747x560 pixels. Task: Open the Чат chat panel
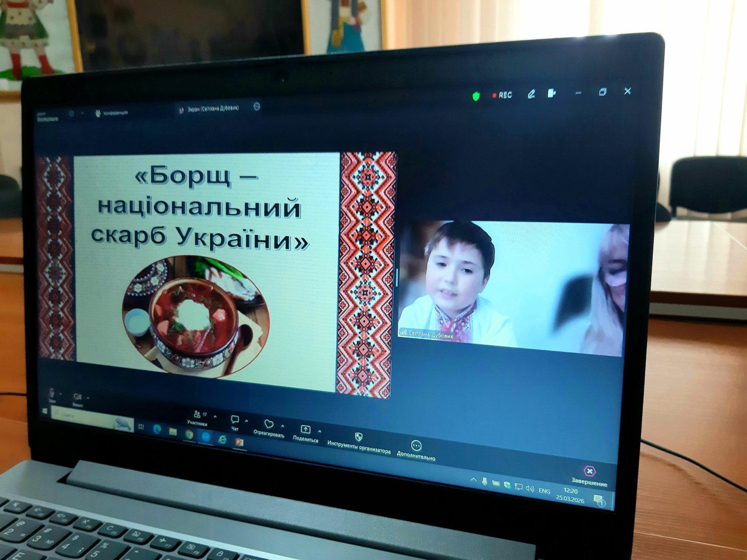coord(235,420)
